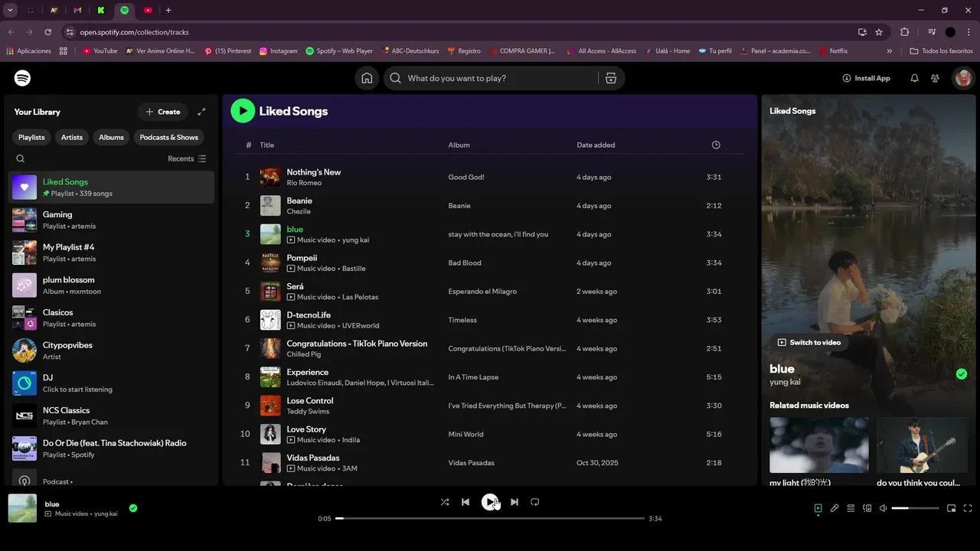
Task: Click Install App button
Action: [x=867, y=78]
